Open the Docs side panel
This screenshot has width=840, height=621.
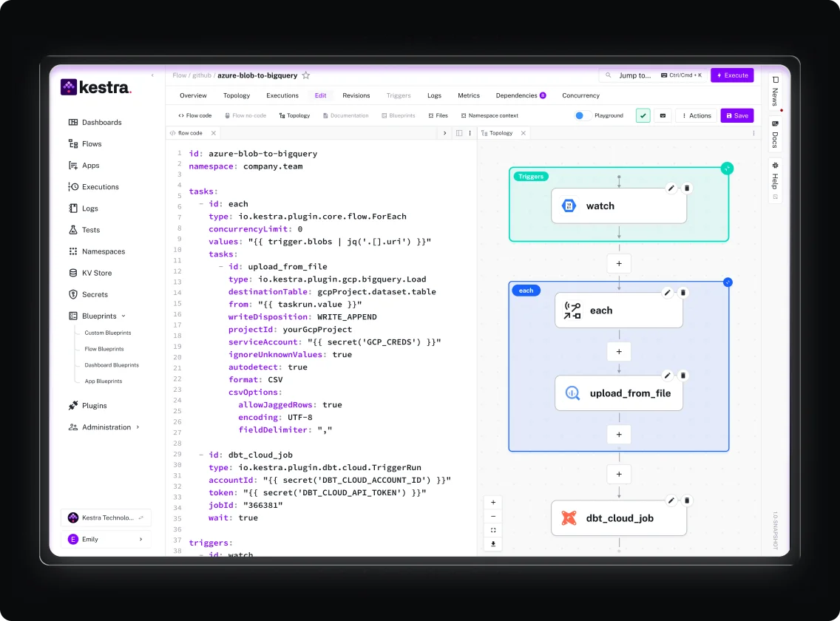tap(775, 135)
